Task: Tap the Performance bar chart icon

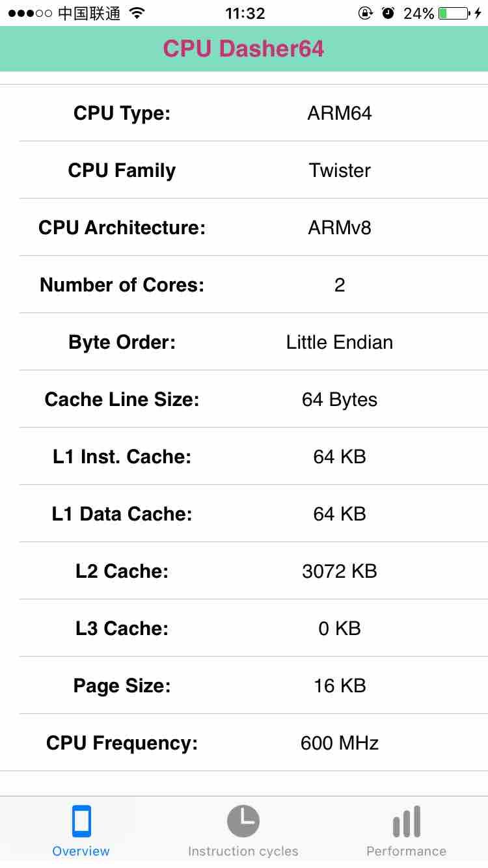Action: point(407,821)
